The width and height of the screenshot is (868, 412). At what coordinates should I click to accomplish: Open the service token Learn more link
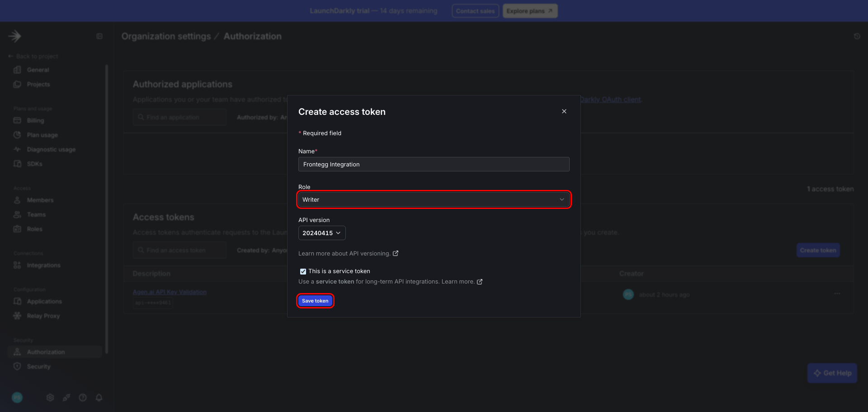pos(462,282)
